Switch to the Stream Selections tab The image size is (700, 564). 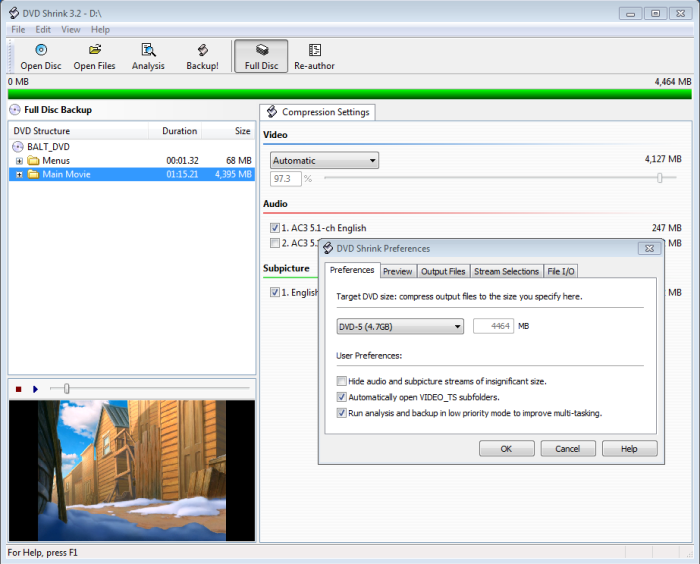tap(506, 272)
